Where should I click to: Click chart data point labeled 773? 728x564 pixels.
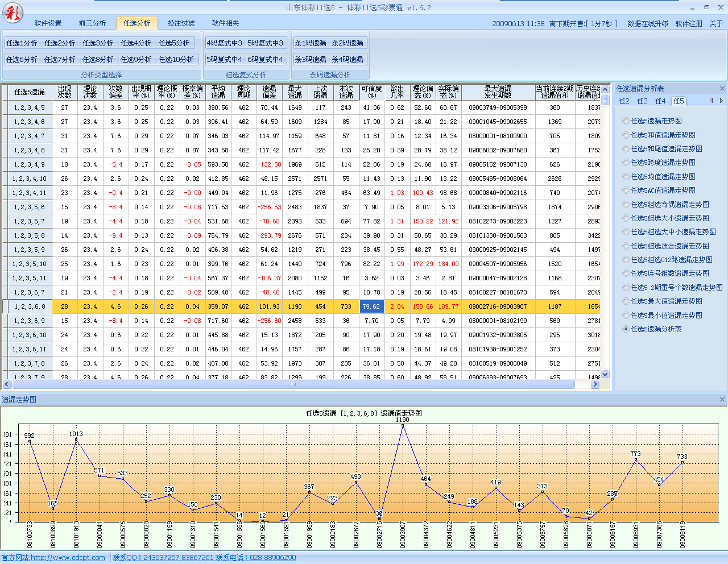(x=636, y=459)
